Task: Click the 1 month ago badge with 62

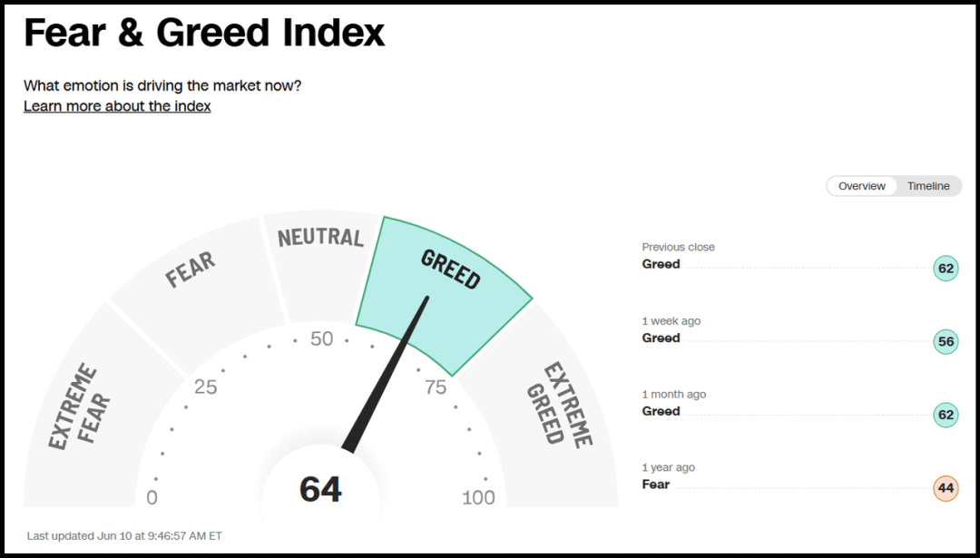Action: [x=946, y=415]
